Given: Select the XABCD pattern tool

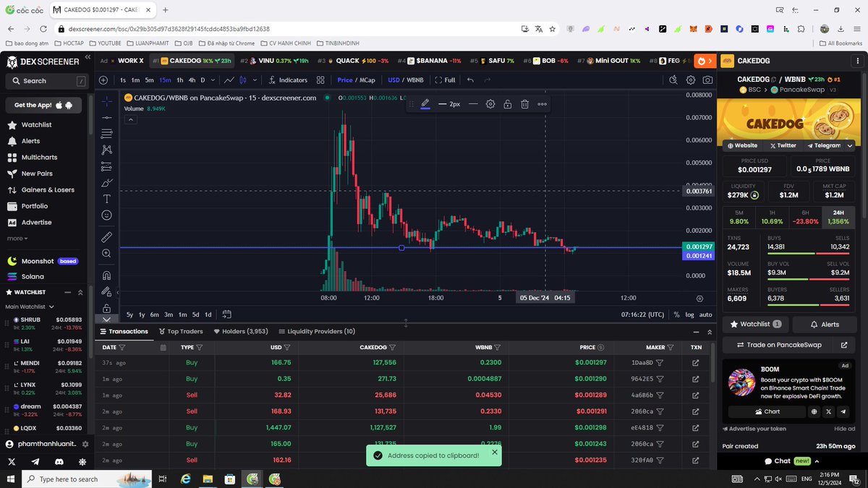Looking at the screenshot, I should [x=106, y=150].
